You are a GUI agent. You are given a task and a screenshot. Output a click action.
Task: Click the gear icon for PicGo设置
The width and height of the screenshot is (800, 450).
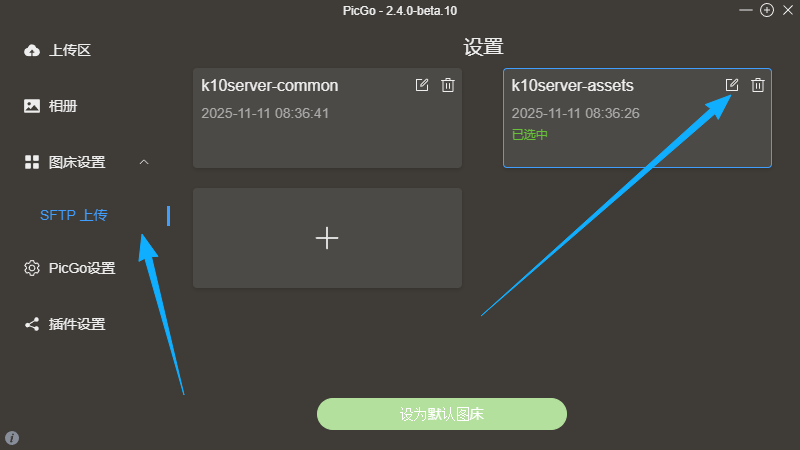[32, 268]
